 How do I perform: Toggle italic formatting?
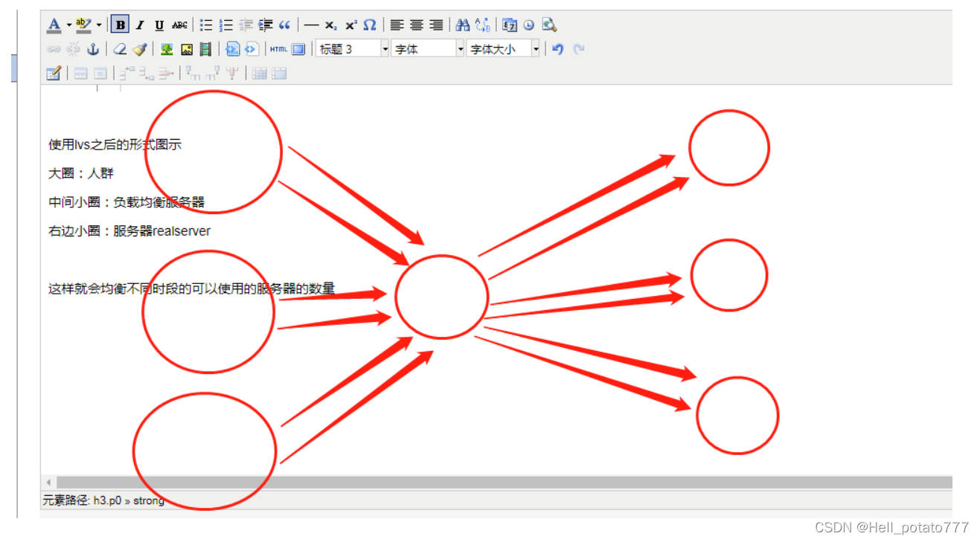pos(140,25)
